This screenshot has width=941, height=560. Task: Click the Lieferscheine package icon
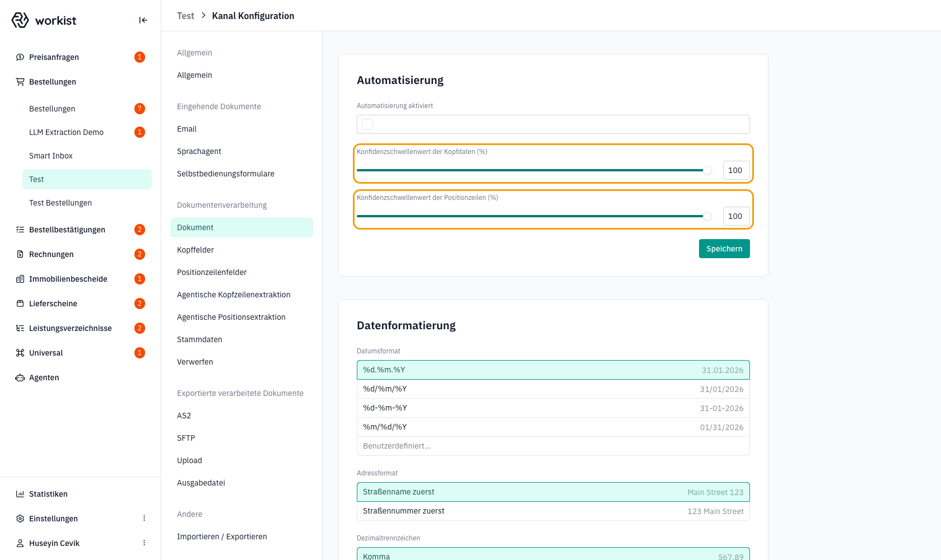pos(20,304)
